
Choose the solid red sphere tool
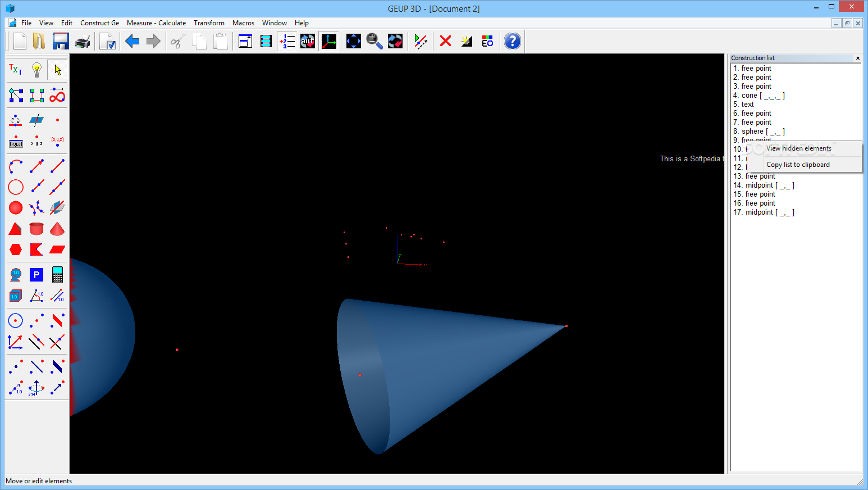pos(16,208)
